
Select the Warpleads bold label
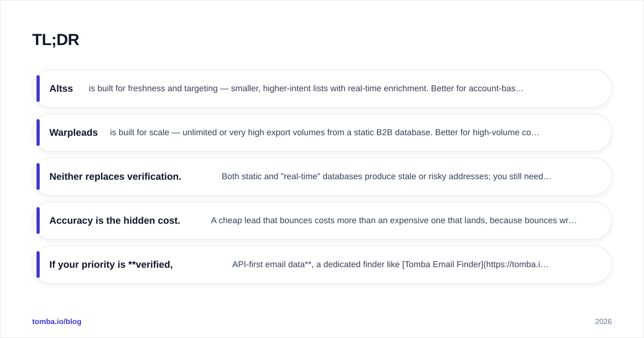click(74, 133)
